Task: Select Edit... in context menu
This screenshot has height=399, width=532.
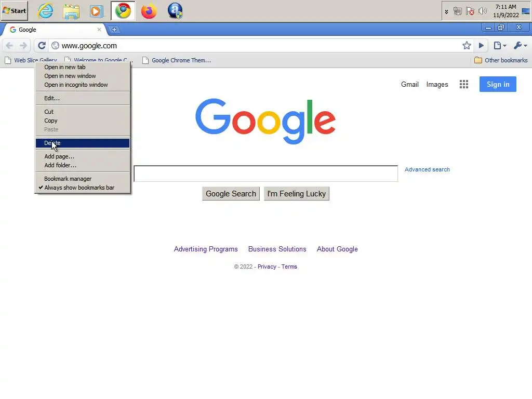Action: pos(83,98)
